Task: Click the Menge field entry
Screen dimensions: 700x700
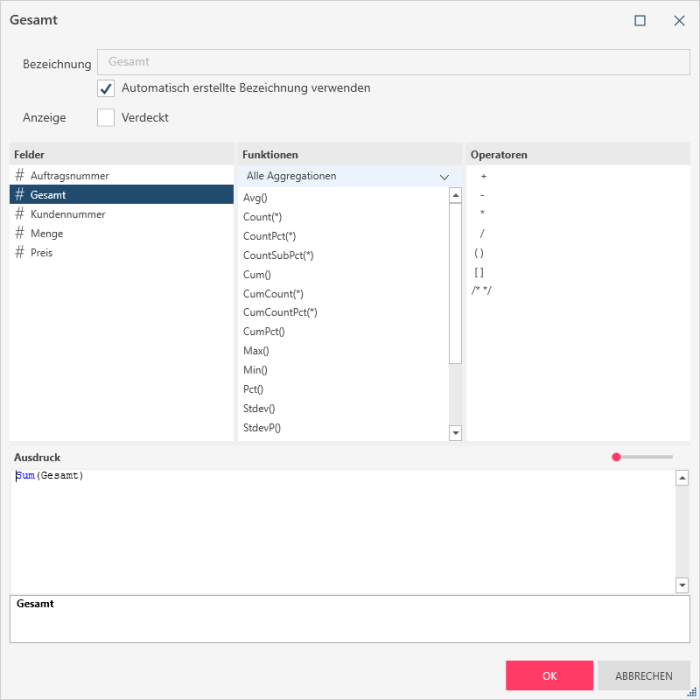Action: [46, 233]
